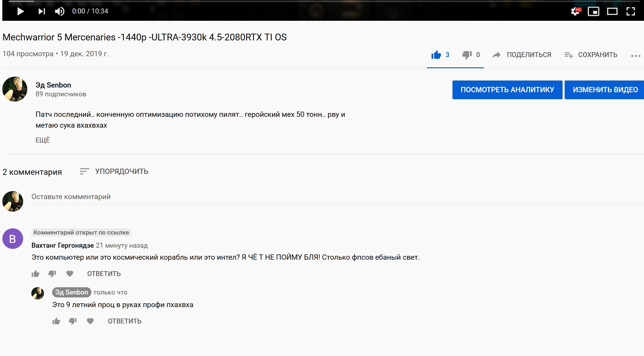The height and width of the screenshot is (356, 644).
Task: Save the video with СОХРАНИТЬ
Action: coord(591,55)
